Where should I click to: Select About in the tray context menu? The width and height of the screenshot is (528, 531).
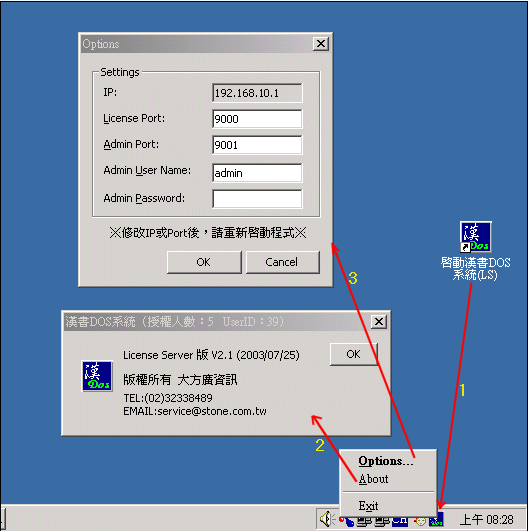pos(374,479)
